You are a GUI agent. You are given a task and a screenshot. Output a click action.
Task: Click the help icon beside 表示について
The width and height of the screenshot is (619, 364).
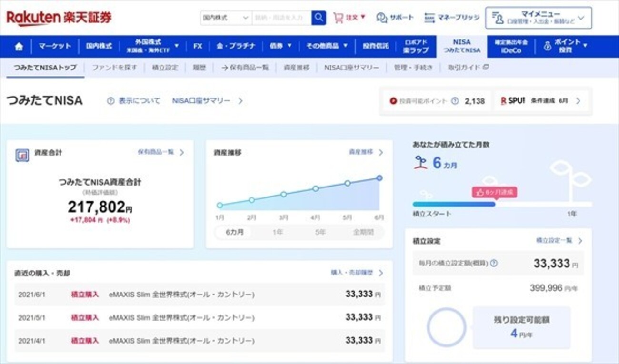coord(110,101)
